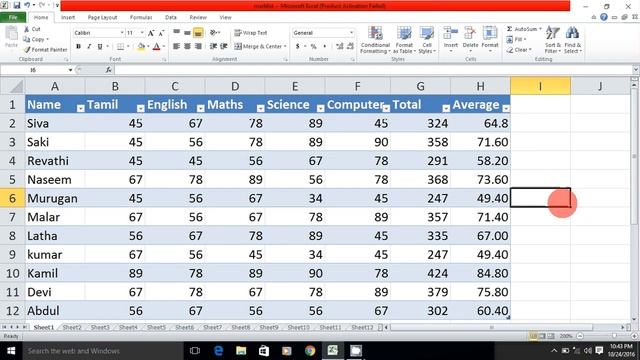This screenshot has height=360, width=640.
Task: Switch to Page Break Preview in status bar
Action: [x=551, y=336]
